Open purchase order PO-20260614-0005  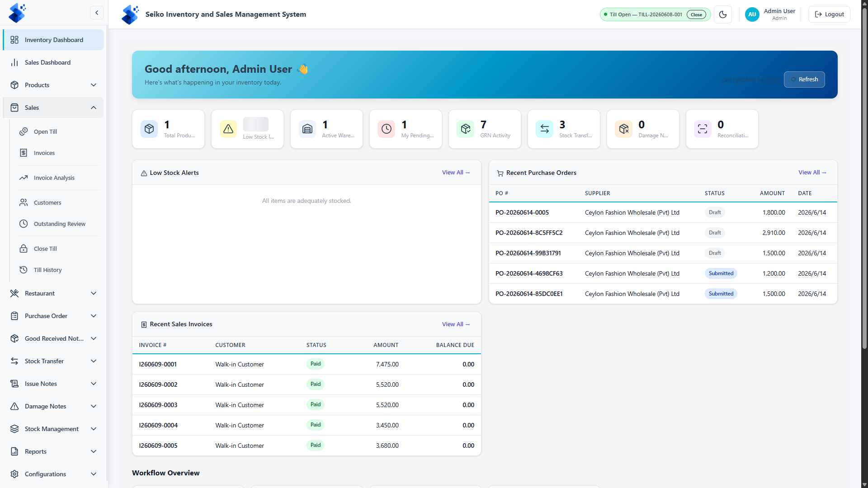(x=522, y=212)
